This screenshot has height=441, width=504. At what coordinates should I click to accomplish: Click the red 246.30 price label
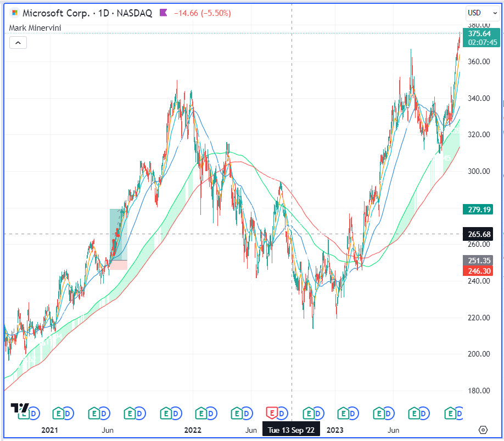pyautogui.click(x=475, y=270)
